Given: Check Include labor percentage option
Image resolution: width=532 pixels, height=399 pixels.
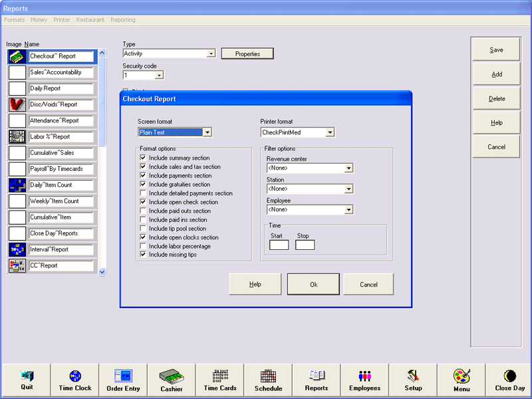Looking at the screenshot, I should [x=143, y=246].
